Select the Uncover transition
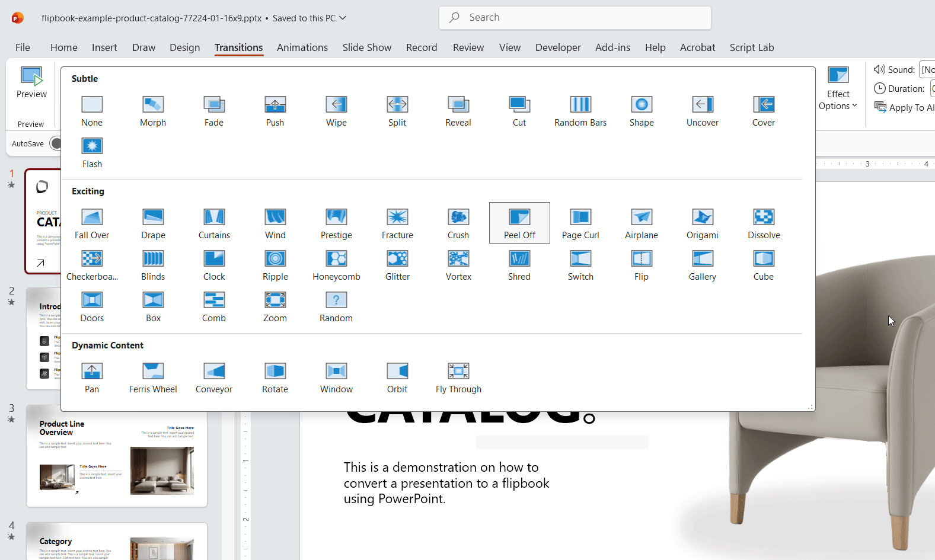 click(703, 111)
